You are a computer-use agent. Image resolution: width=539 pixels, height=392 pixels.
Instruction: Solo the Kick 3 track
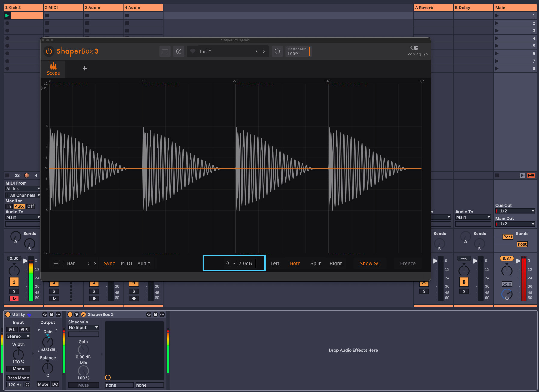click(x=14, y=291)
